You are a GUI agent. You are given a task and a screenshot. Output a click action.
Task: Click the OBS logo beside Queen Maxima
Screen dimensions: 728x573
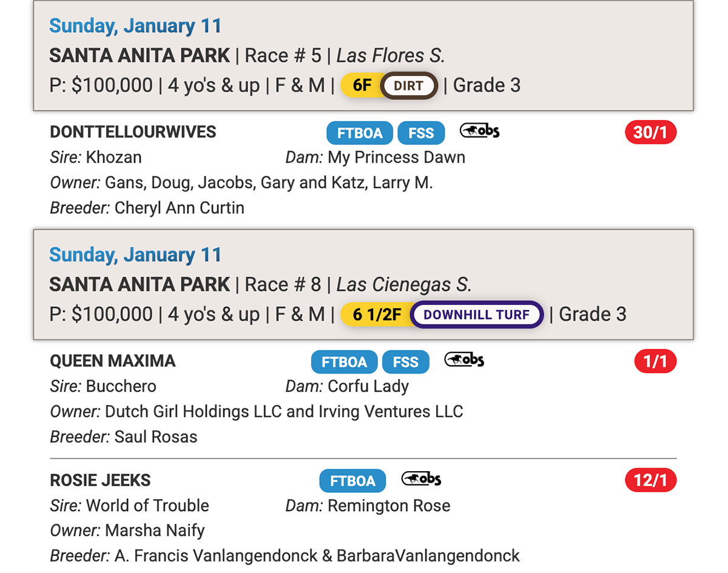click(464, 360)
